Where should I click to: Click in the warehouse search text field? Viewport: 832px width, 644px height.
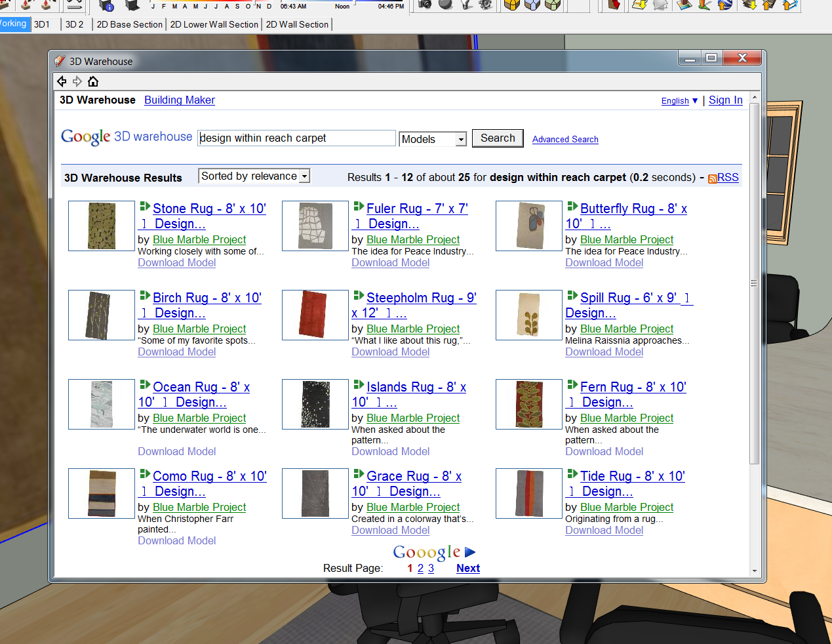296,138
